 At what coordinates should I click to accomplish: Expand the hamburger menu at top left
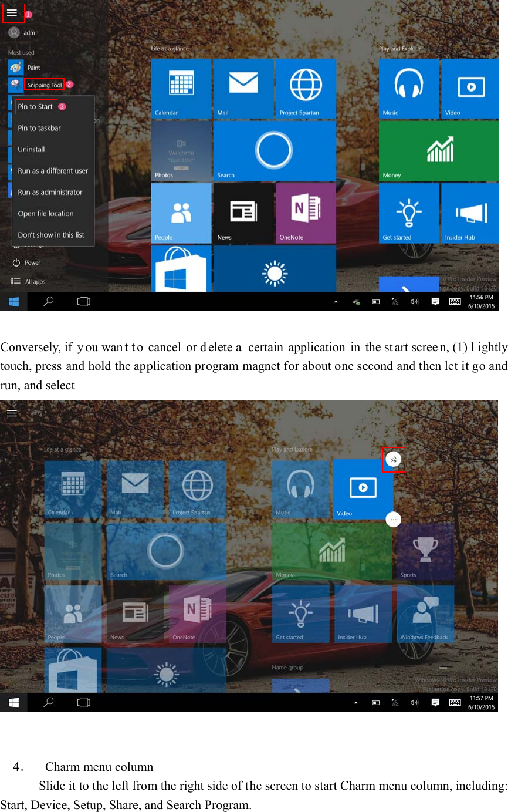[x=13, y=12]
